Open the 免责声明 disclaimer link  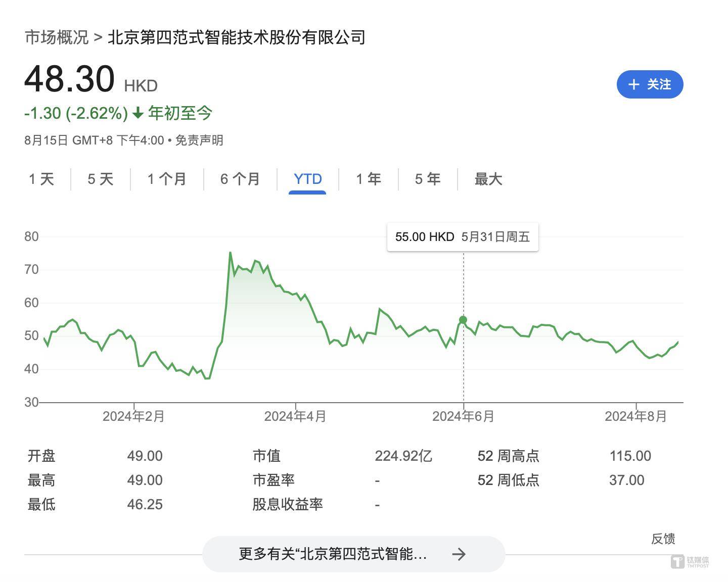click(199, 140)
